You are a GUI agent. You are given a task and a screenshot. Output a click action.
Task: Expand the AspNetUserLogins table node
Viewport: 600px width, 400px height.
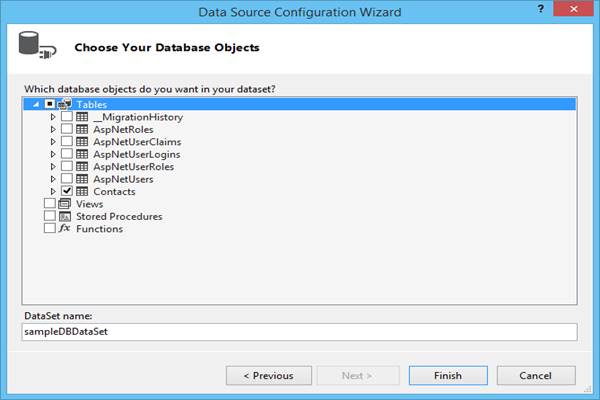pyautogui.click(x=54, y=154)
